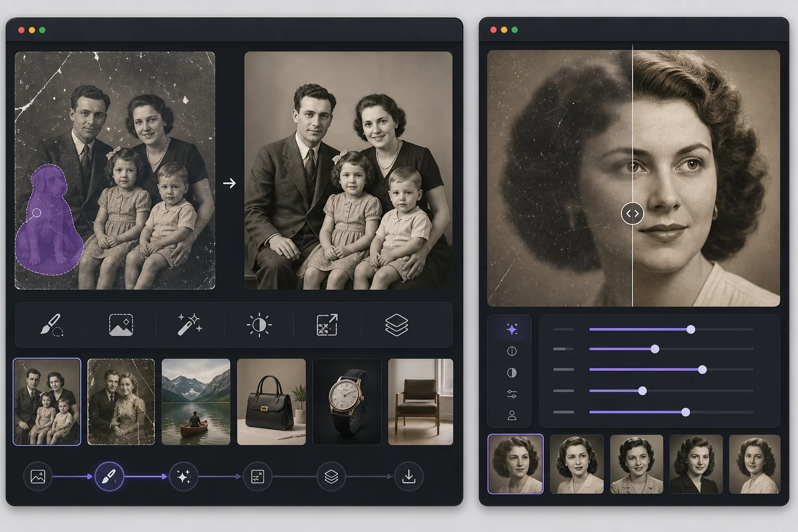The width and height of the screenshot is (798, 532).
Task: Click the first adjustment slider knob
Action: (x=690, y=329)
